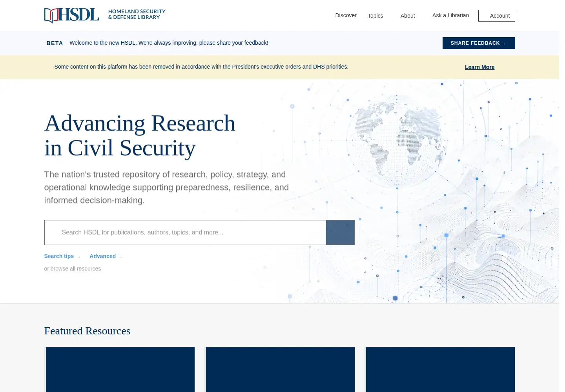This screenshot has height=392, width=565.
Task: Open the third Featured Resources card
Action: click(x=440, y=369)
